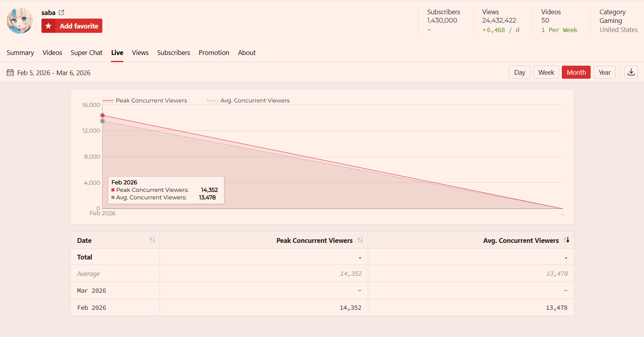Click the Gaming category value
644x337 pixels.
coord(611,21)
